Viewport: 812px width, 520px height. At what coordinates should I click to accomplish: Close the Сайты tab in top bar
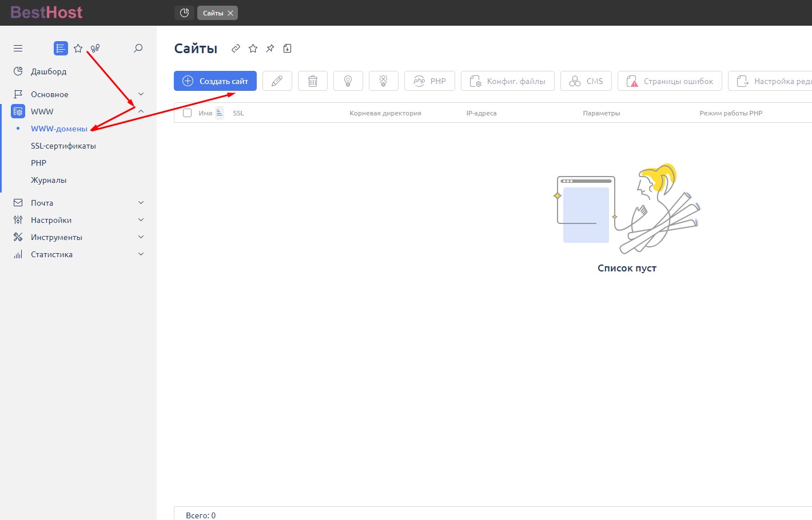tap(230, 13)
